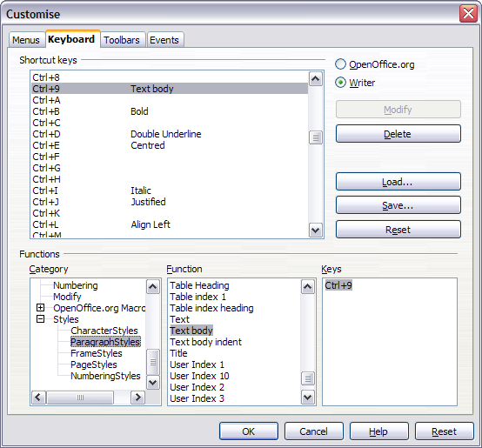Select the Writer radio button
Image resolution: width=482 pixels, height=448 pixels.
[x=340, y=83]
